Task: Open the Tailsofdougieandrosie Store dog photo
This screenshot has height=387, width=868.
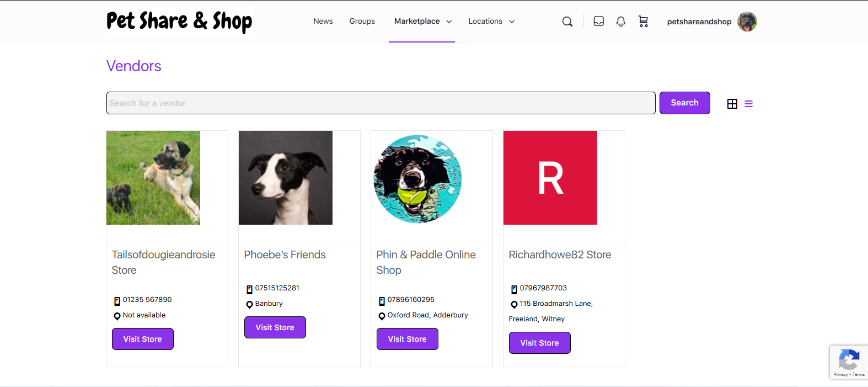Action: click(x=153, y=178)
